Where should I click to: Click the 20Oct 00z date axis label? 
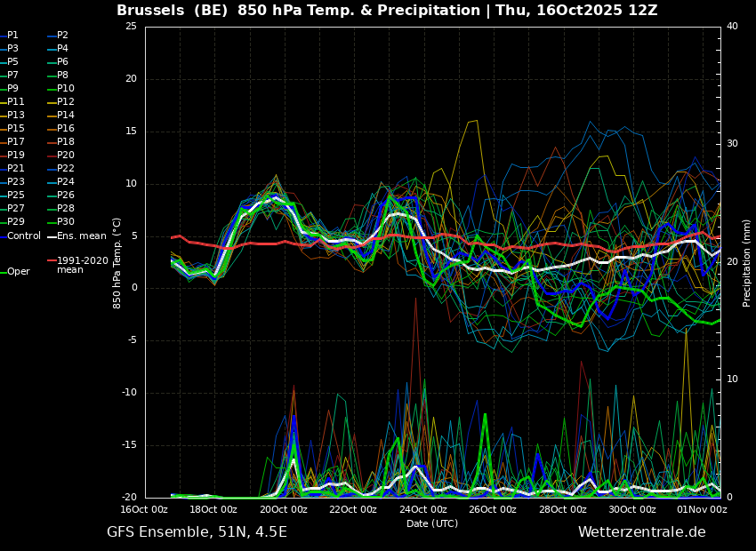[x=284, y=509]
